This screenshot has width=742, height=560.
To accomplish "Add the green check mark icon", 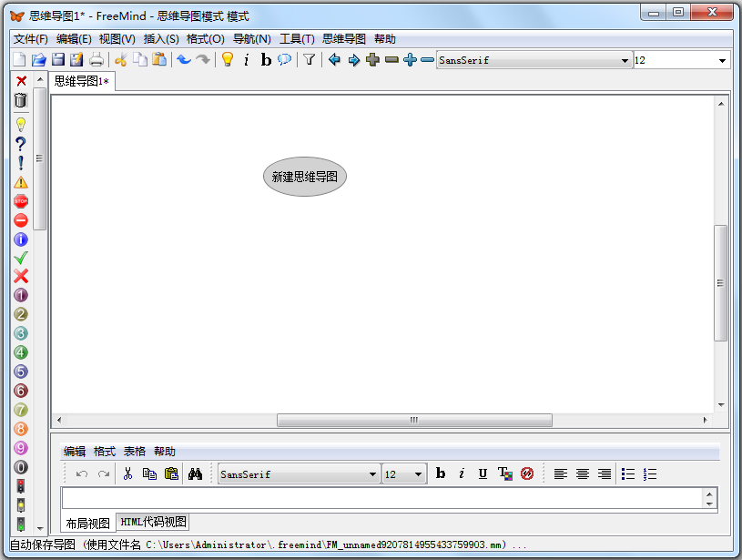I will point(21,258).
